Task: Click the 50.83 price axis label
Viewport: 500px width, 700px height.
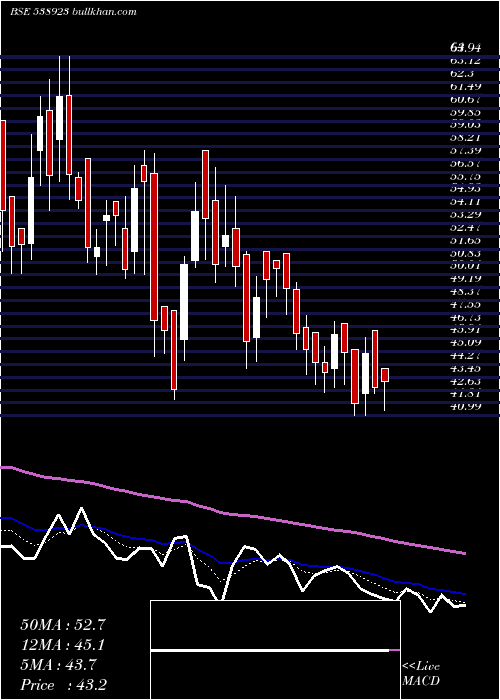Action: 465,253
